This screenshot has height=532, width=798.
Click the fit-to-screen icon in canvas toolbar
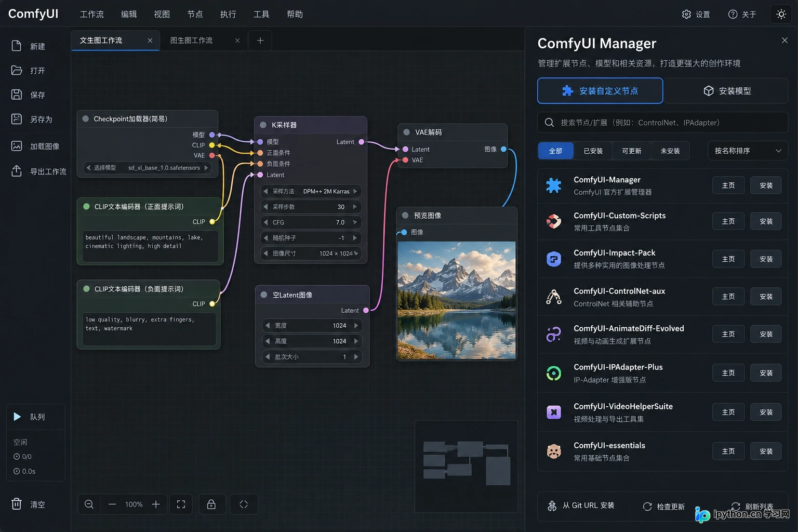[x=181, y=504]
